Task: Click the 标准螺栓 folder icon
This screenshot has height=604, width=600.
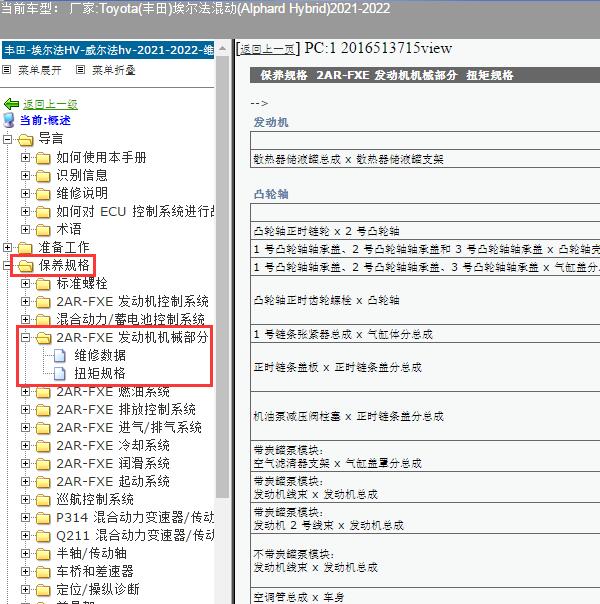Action: [x=43, y=284]
